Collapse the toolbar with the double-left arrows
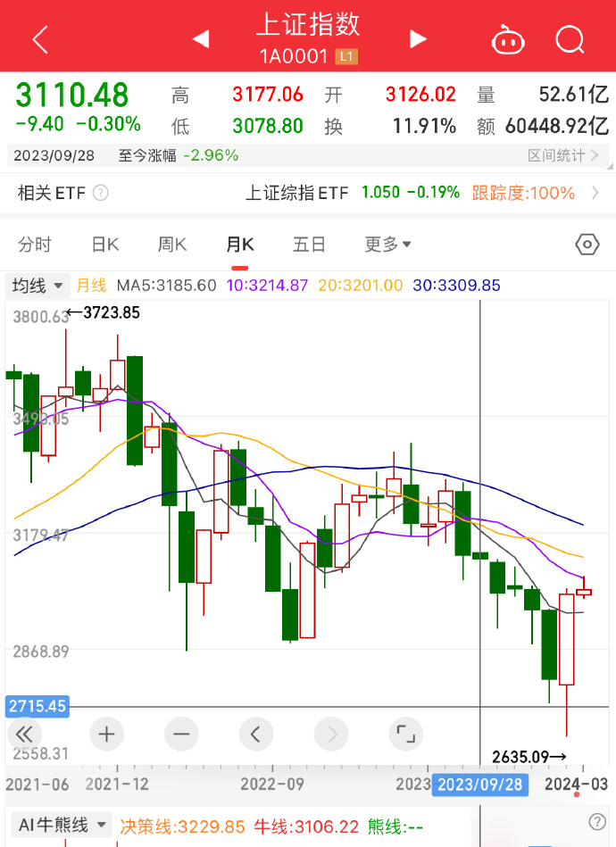 pyautogui.click(x=24, y=734)
